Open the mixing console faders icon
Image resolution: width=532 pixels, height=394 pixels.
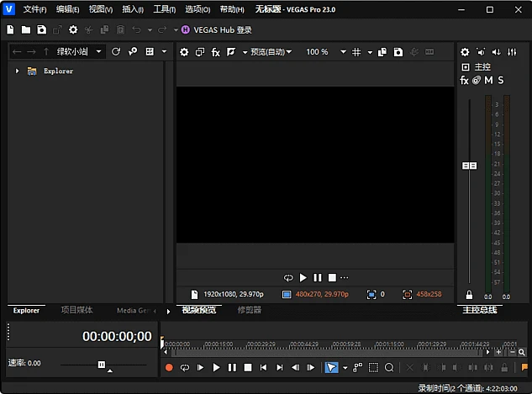[512, 52]
